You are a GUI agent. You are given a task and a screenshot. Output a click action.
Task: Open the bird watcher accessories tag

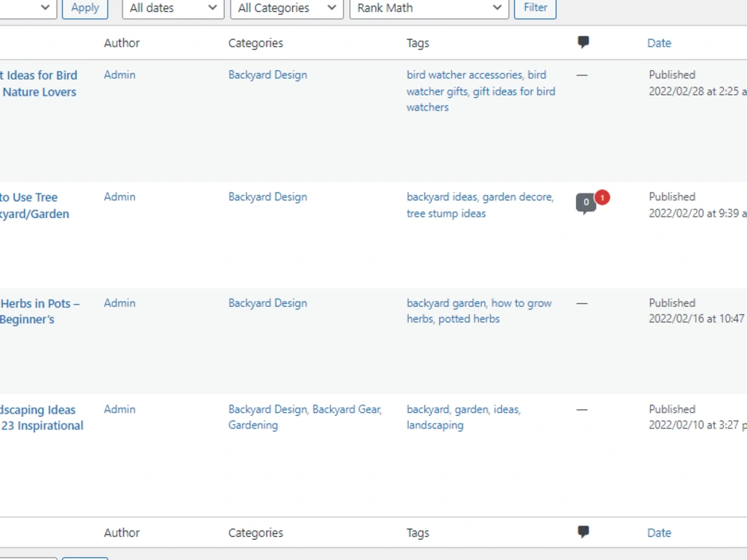click(465, 75)
